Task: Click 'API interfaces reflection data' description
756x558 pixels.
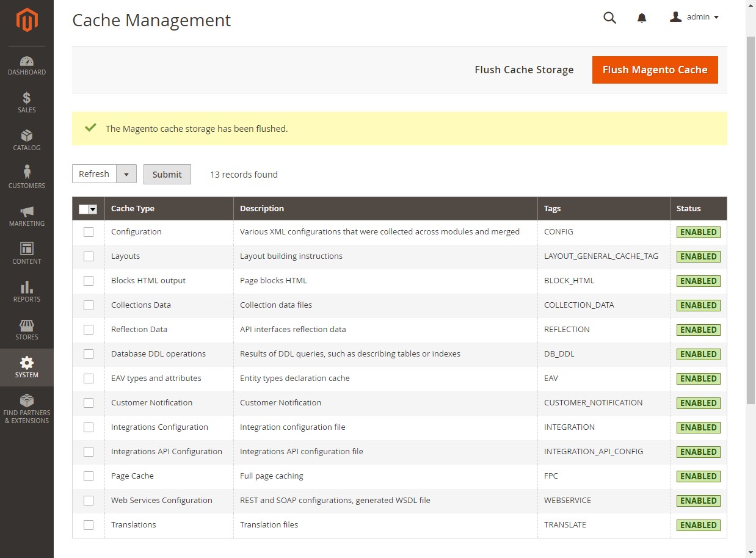Action: click(x=293, y=330)
